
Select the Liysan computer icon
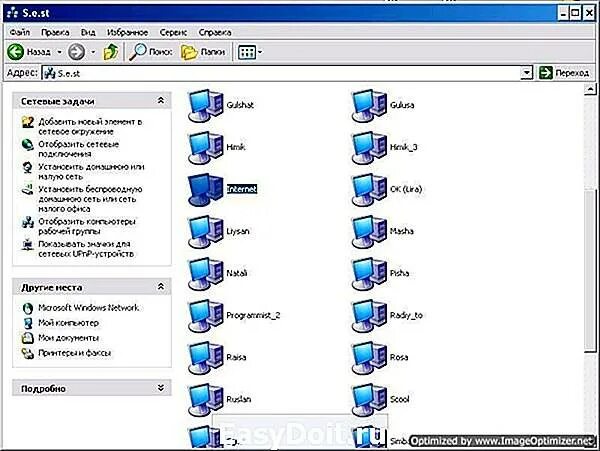click(x=205, y=232)
